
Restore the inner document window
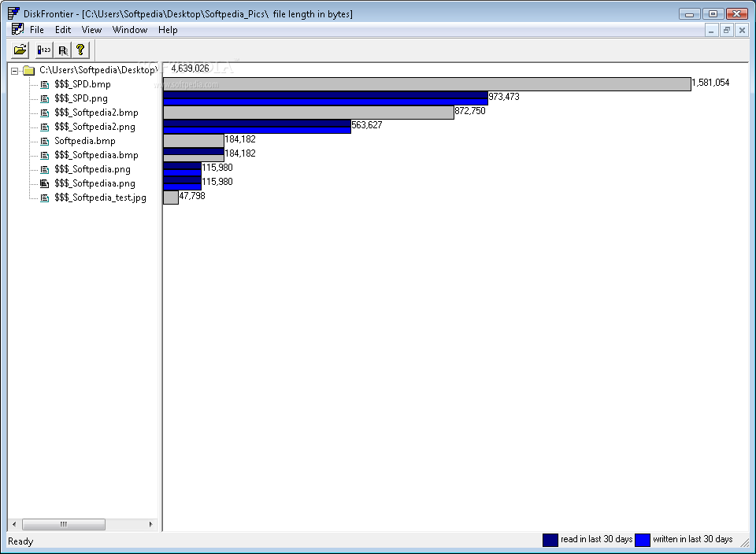coord(727,31)
